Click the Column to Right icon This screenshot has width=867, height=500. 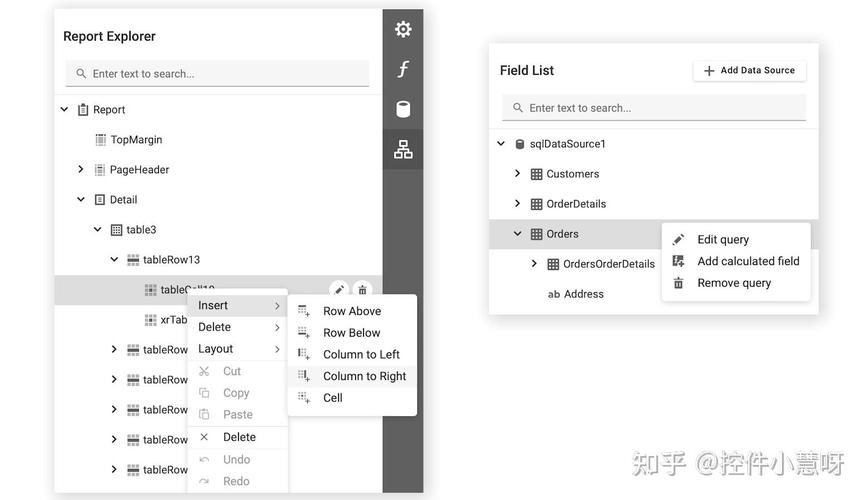click(304, 376)
